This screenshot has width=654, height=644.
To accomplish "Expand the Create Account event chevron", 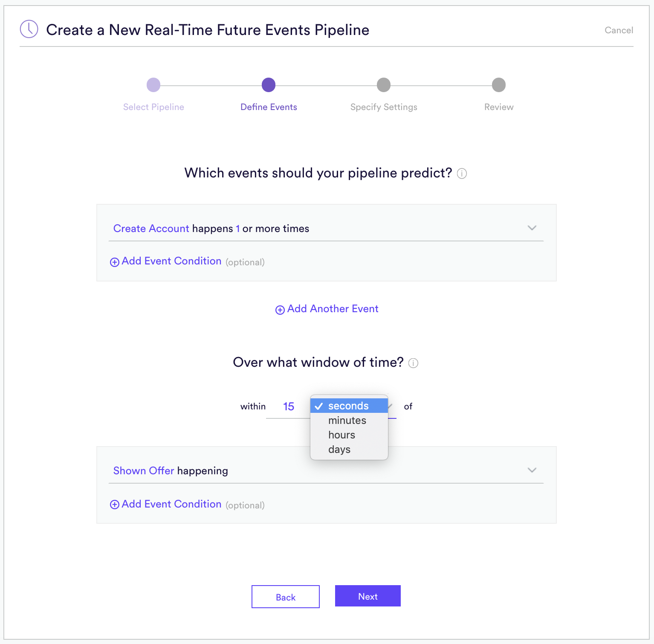I will coord(532,228).
